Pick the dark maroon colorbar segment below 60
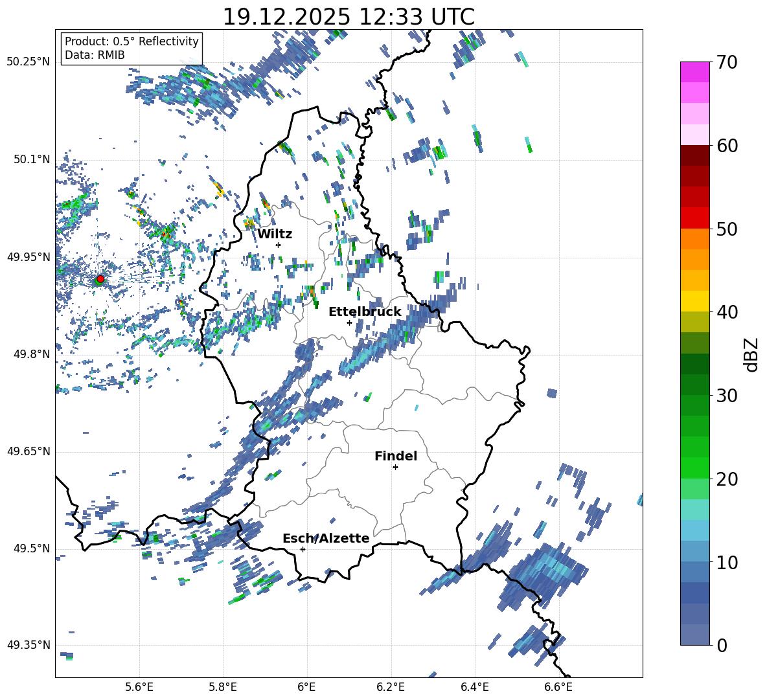This screenshot has height=700, width=767. click(x=695, y=155)
